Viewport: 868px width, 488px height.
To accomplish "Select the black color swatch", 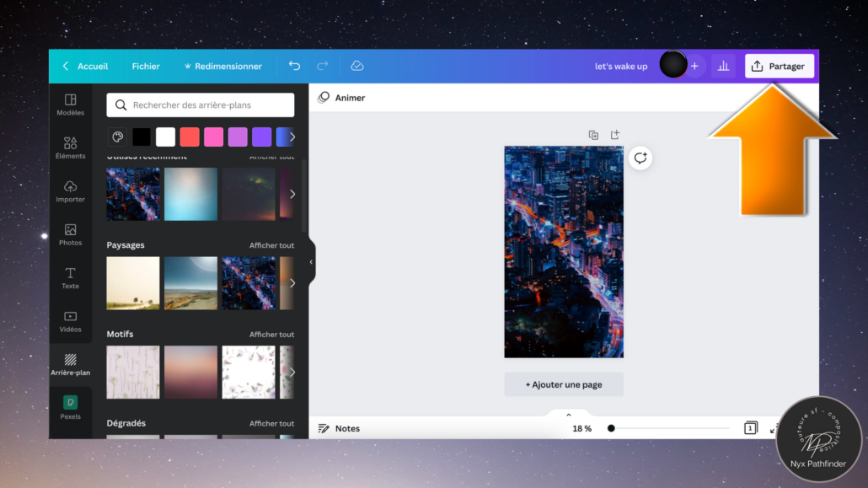I will tap(142, 137).
